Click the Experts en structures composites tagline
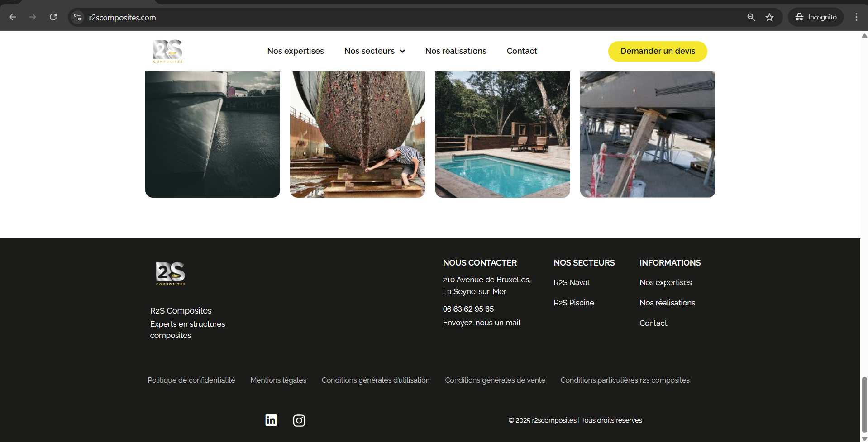This screenshot has width=868, height=442. [x=188, y=330]
